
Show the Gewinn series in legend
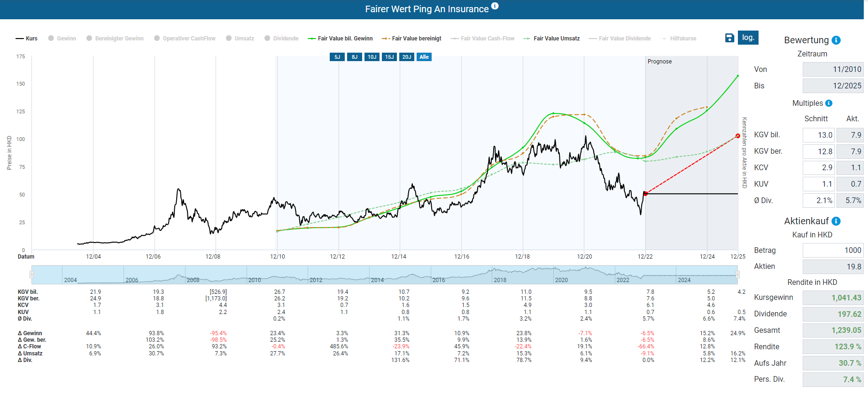click(x=62, y=39)
